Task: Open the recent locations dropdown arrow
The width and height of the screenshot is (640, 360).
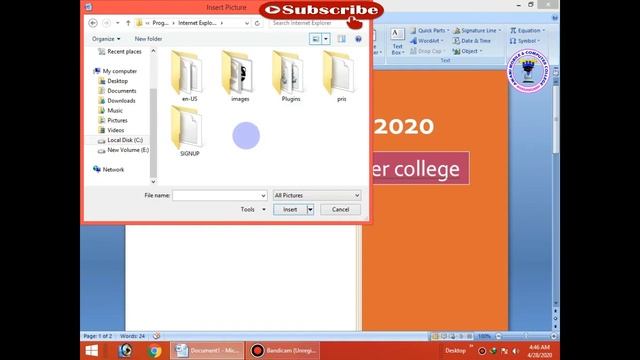Action: pyautogui.click(x=118, y=23)
